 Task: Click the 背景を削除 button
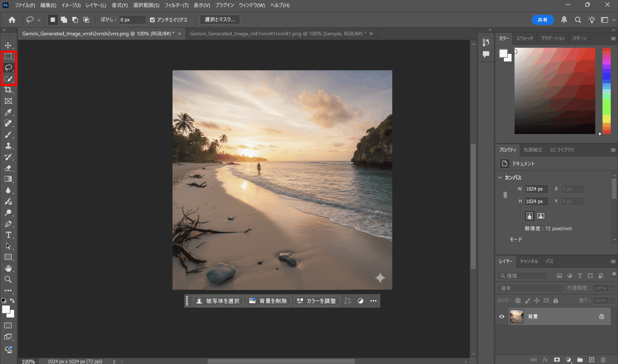pos(269,301)
